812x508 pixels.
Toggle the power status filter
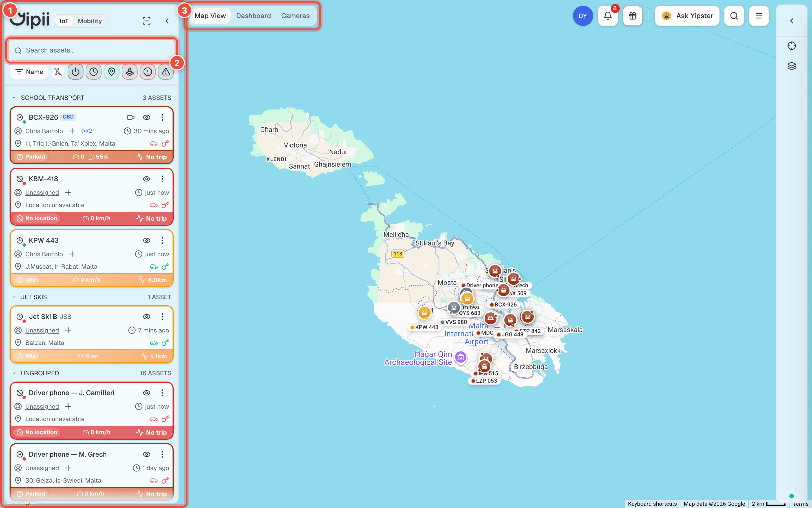(x=76, y=72)
